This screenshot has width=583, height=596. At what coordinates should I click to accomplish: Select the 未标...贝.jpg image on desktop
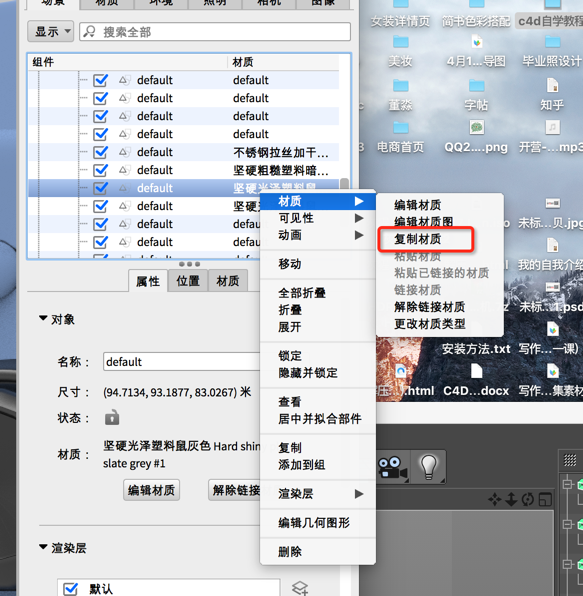551,214
